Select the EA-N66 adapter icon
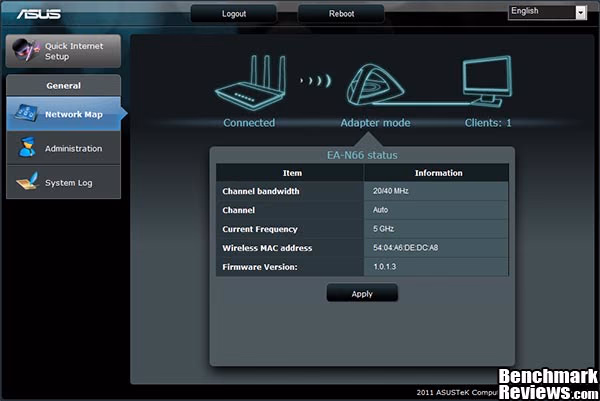Image resolution: width=600 pixels, height=401 pixels. [375, 85]
